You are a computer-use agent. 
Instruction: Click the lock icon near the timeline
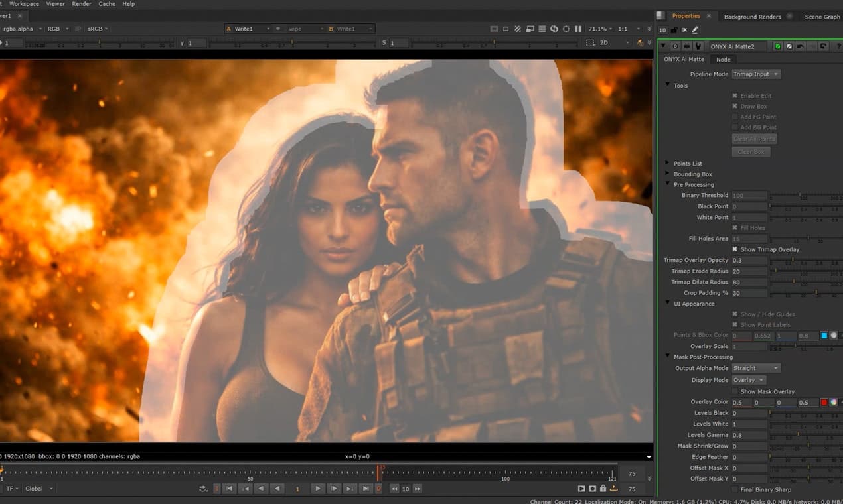pos(603,489)
